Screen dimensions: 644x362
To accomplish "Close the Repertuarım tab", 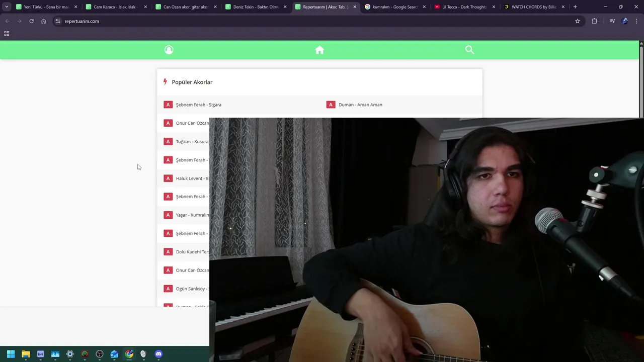I will click(x=355, y=7).
